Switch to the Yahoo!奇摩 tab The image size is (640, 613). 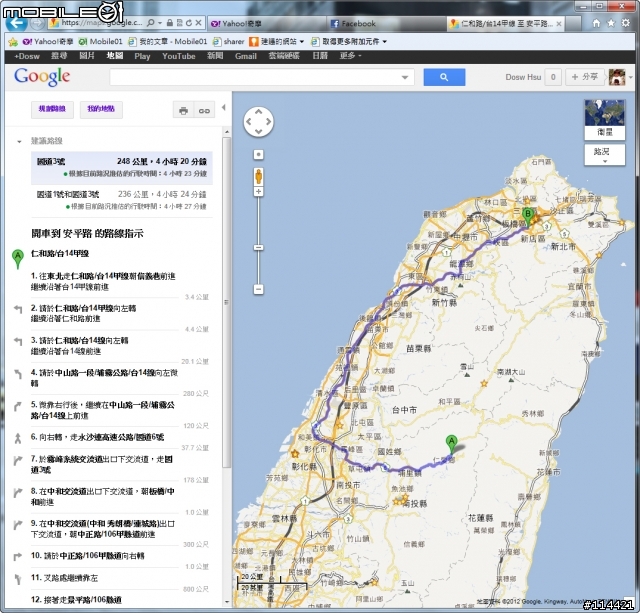267,24
